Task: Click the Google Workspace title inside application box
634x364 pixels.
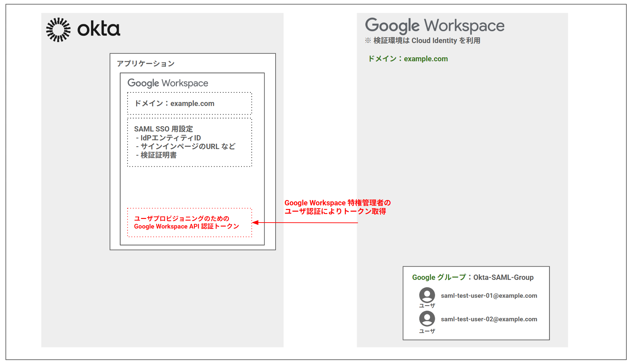Action: (168, 83)
